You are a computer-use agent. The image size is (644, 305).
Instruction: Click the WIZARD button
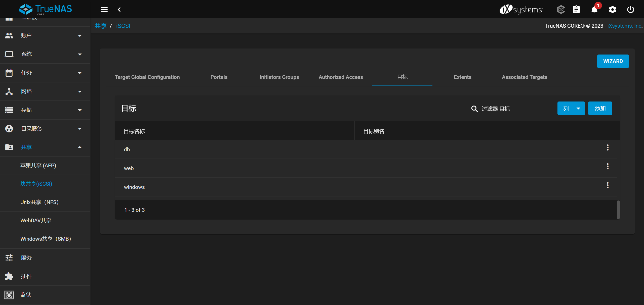(x=613, y=61)
